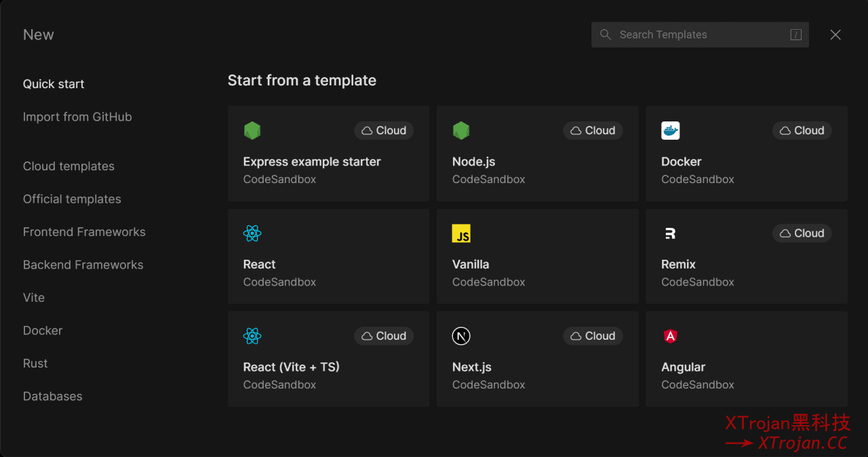The height and width of the screenshot is (457, 868).
Task: Click CodeSandbox author under Express example starter
Action: coord(280,180)
